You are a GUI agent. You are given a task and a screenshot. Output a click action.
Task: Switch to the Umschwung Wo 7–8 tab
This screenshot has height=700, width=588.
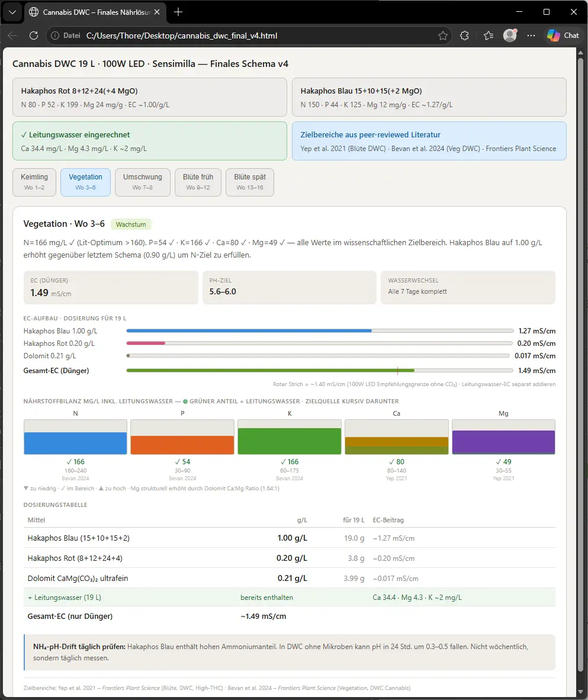coord(142,182)
